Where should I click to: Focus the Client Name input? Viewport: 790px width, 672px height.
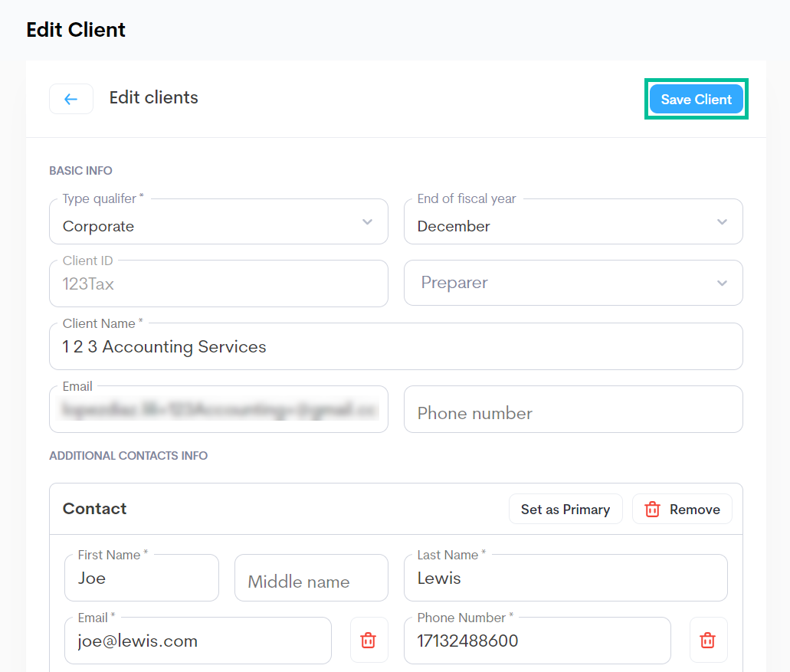tap(395, 347)
